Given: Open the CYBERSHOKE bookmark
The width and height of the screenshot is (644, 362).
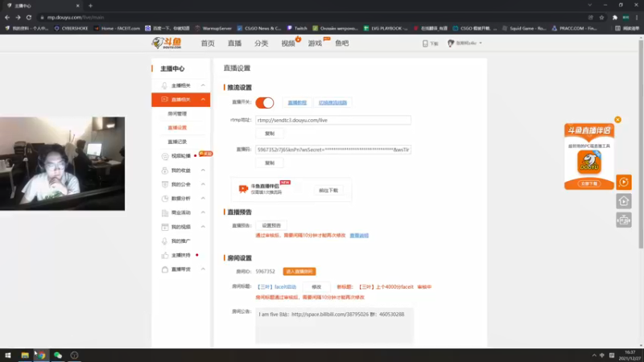Looking at the screenshot, I should (71, 28).
